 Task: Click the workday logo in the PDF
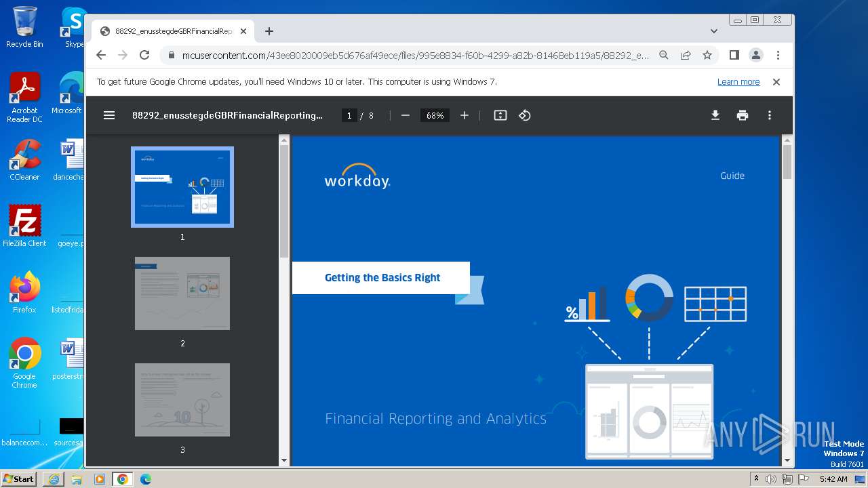click(x=357, y=176)
